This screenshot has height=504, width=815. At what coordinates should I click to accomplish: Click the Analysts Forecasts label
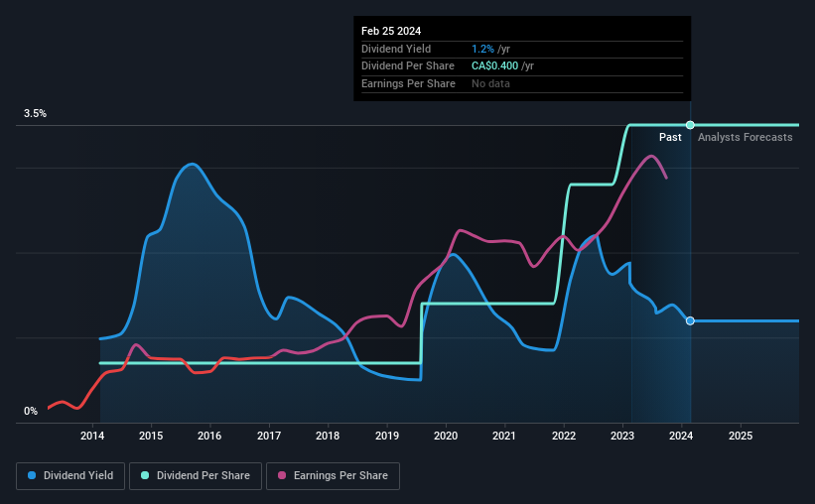(x=745, y=137)
